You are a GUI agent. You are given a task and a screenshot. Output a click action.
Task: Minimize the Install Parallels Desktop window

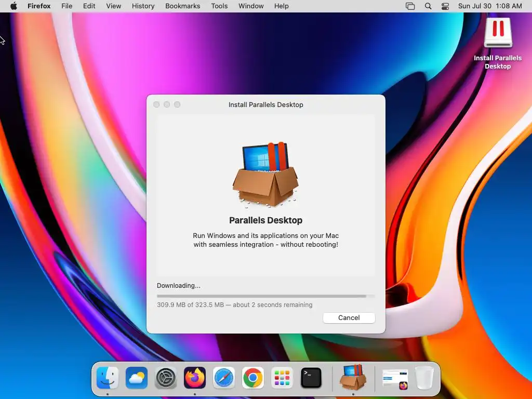(x=167, y=104)
